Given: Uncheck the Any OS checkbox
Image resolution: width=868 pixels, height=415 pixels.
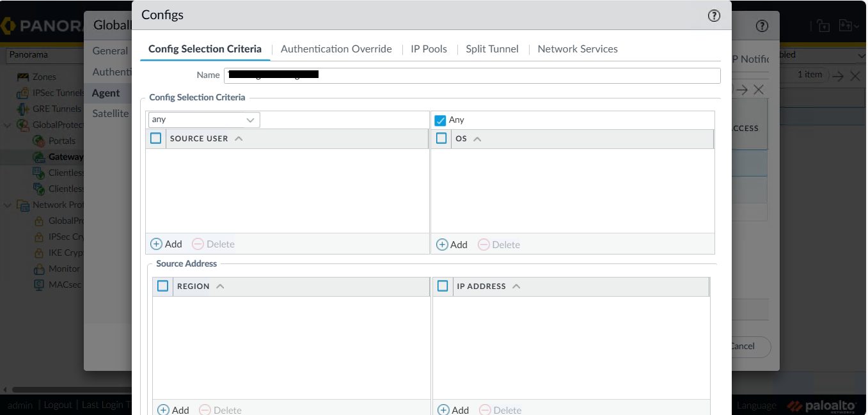Looking at the screenshot, I should tap(440, 120).
